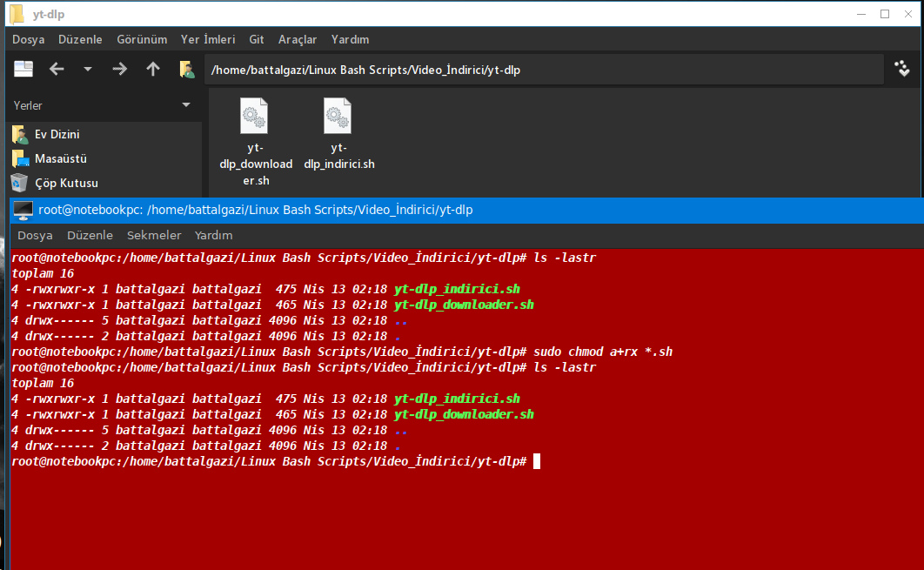Open the Git menu
Image resolution: width=924 pixels, height=570 pixels.
click(x=257, y=39)
